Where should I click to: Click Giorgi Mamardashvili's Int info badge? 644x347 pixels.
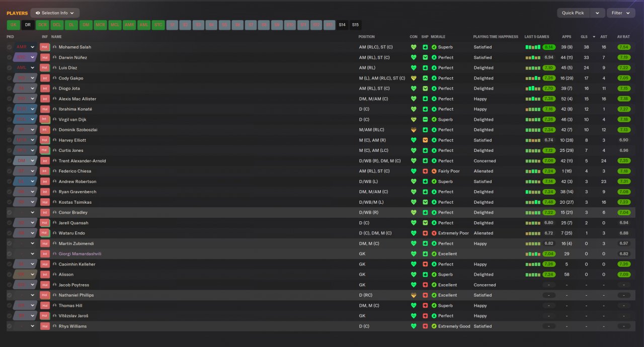[45, 254]
